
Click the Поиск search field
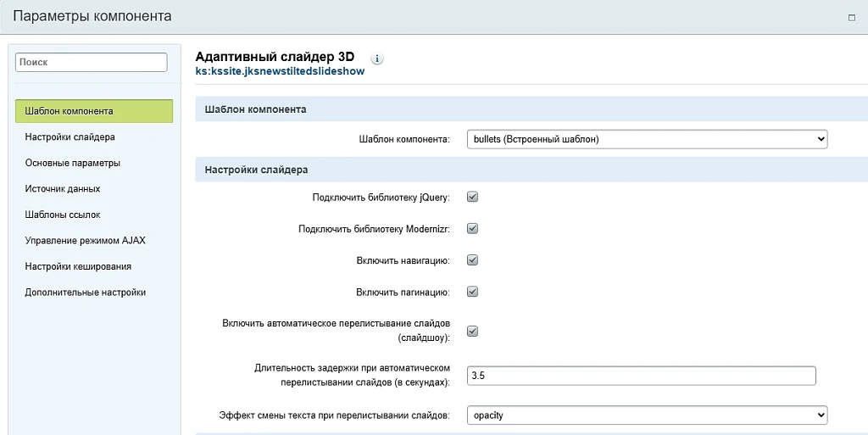coord(92,62)
